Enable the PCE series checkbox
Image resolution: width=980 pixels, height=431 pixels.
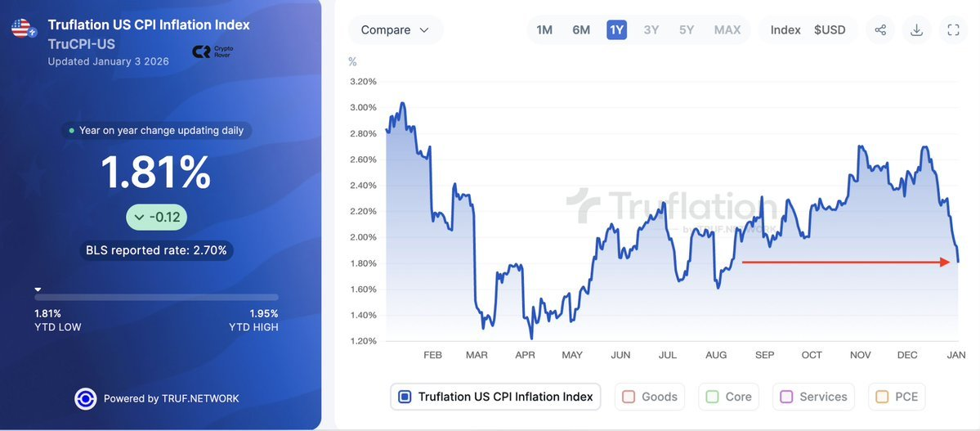[882, 397]
